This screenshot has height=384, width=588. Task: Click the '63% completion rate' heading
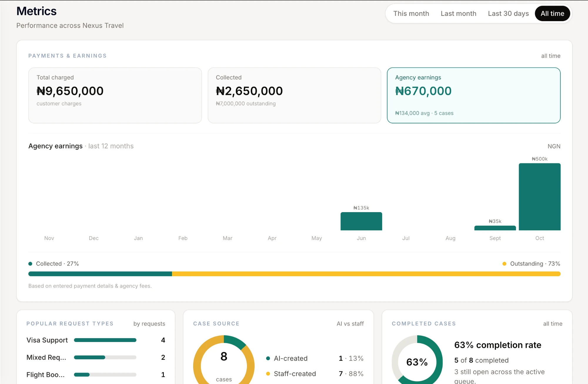click(x=498, y=345)
